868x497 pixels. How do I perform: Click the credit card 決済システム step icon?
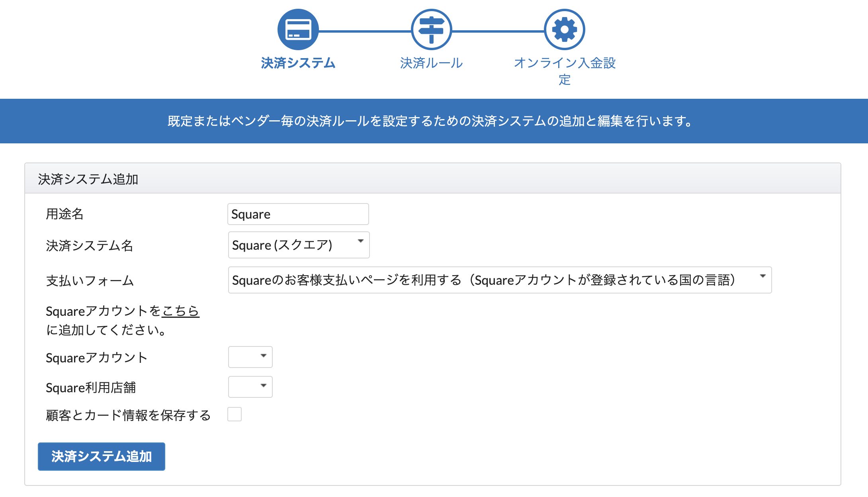tap(298, 29)
